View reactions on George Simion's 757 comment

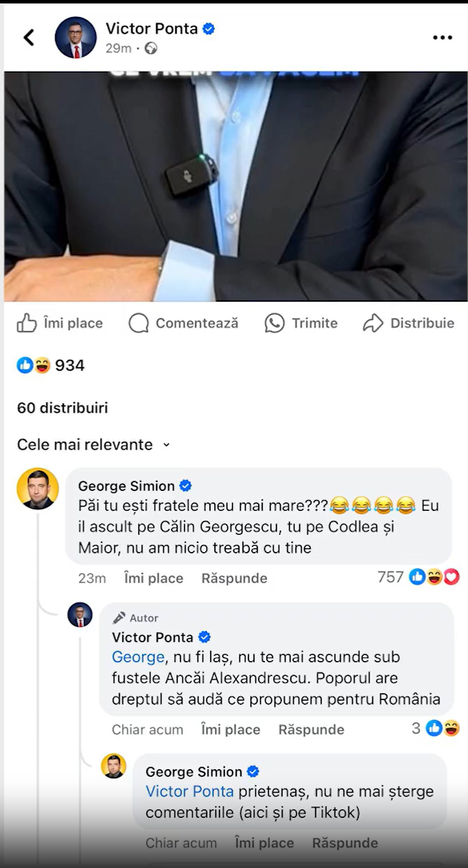434,577
